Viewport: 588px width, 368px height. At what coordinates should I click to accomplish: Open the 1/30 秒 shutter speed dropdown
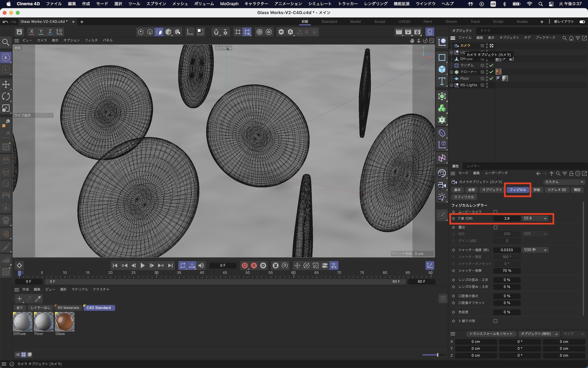coord(535,250)
